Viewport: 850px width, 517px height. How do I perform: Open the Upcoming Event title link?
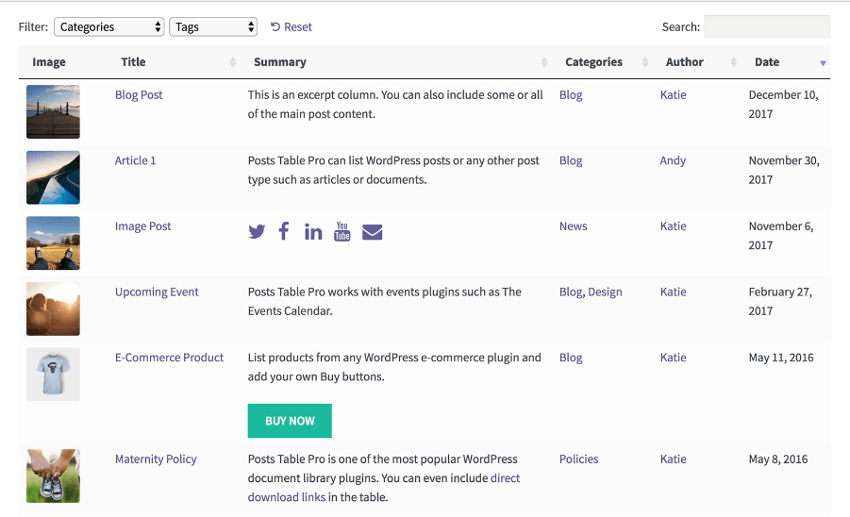tap(156, 292)
